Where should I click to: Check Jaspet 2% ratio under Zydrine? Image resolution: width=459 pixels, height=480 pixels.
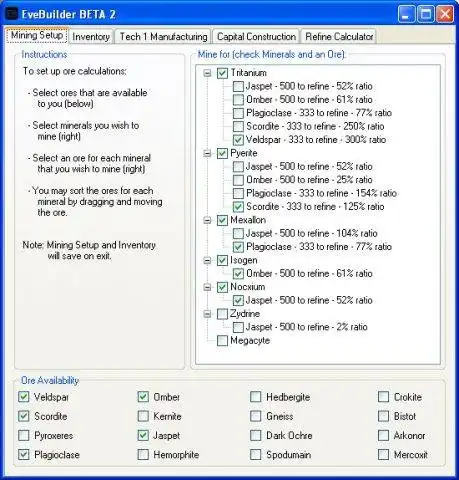pyautogui.click(x=238, y=327)
